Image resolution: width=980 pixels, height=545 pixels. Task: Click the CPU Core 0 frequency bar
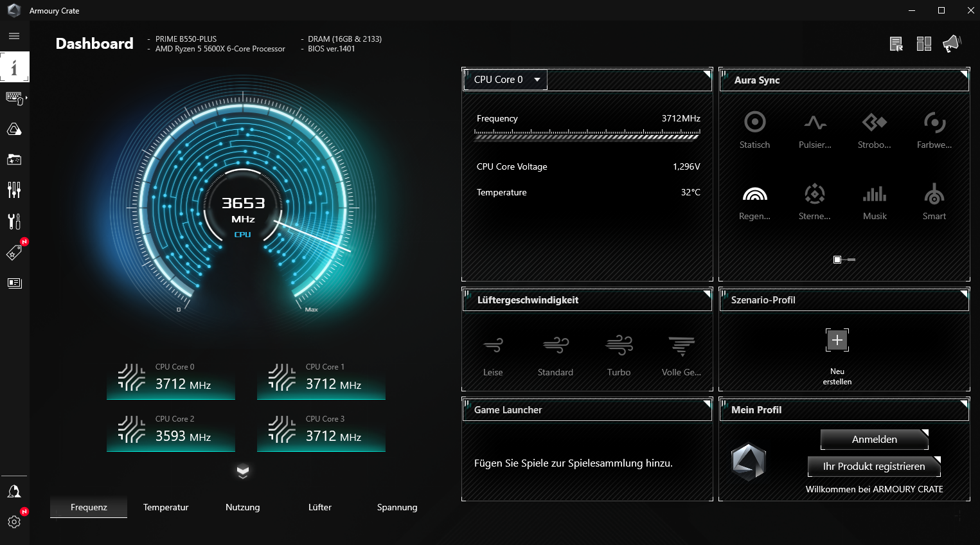pos(587,134)
